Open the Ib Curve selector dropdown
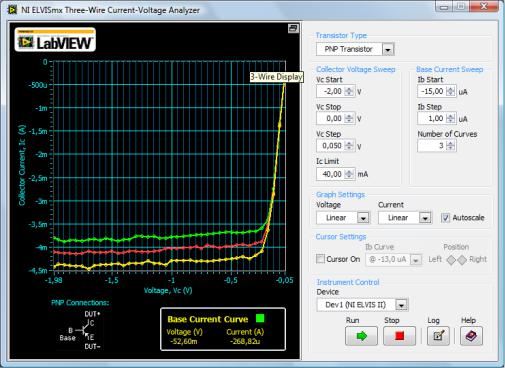This screenshot has height=368, width=505. [416, 259]
